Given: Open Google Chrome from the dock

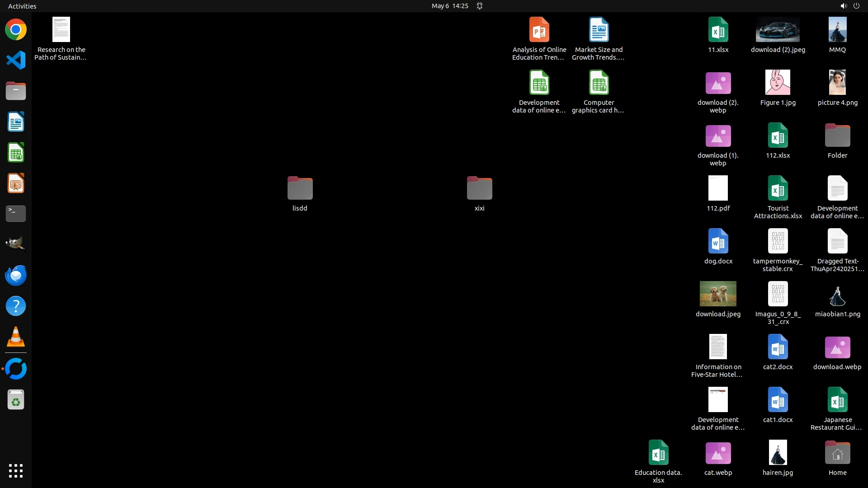Looking at the screenshot, I should tap(16, 30).
